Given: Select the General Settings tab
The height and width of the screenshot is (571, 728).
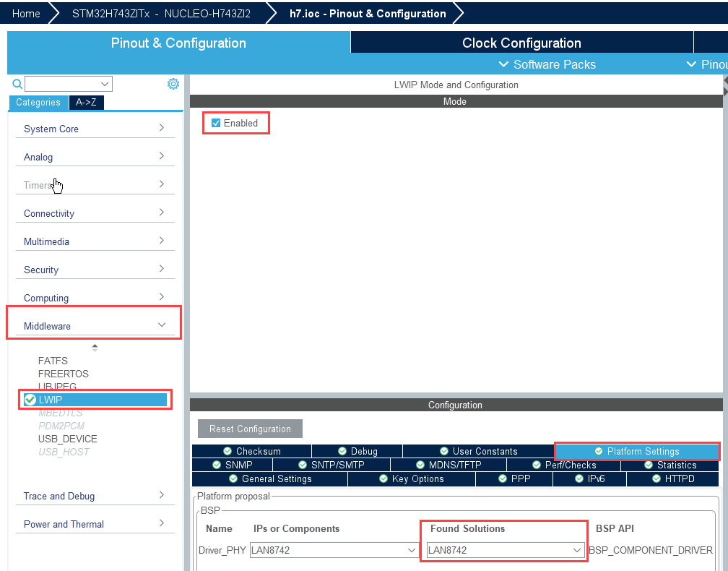Looking at the screenshot, I should click(x=270, y=478).
